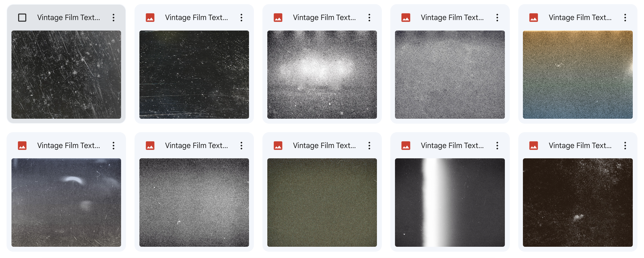Open more options for the gray grain texture
The image size is (644, 258).
(498, 18)
